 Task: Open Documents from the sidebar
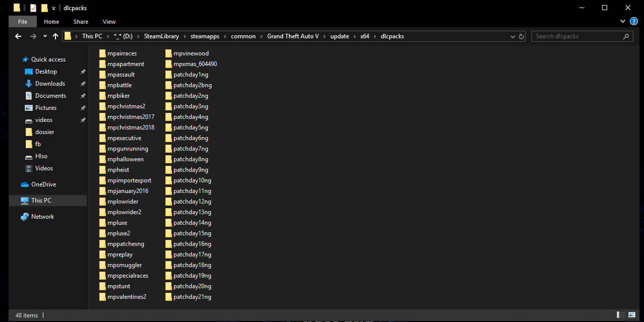pyautogui.click(x=45, y=96)
